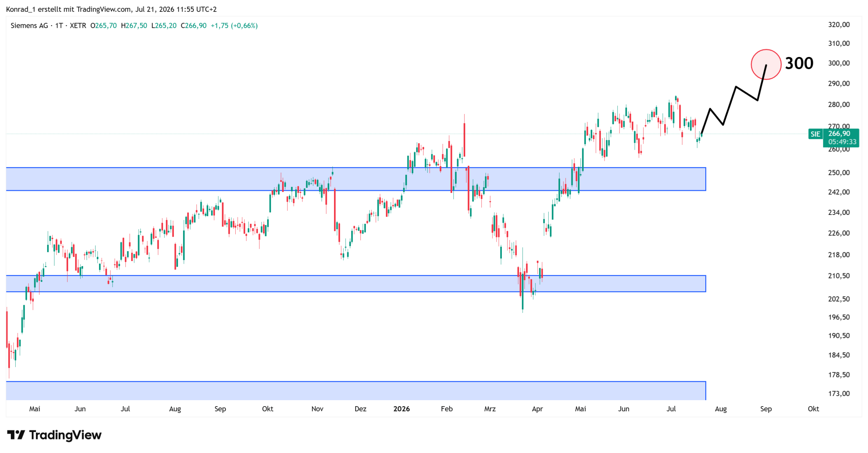Select the blue zone between 242 and 250
This screenshot has width=868, height=453.
point(356,179)
